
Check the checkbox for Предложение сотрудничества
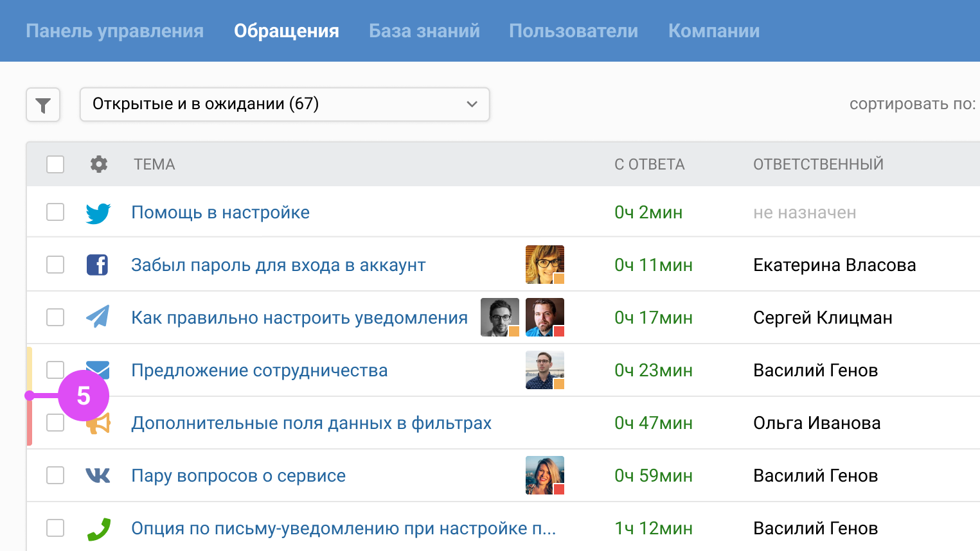click(55, 370)
